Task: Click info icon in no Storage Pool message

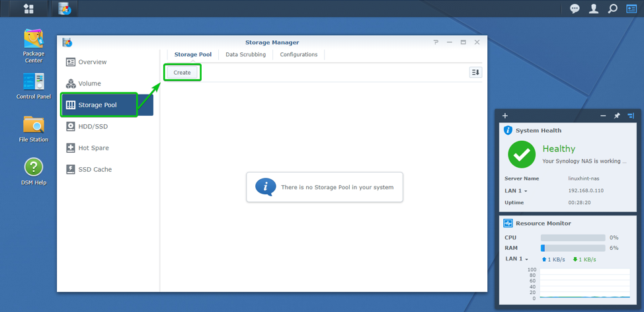Action: click(266, 187)
